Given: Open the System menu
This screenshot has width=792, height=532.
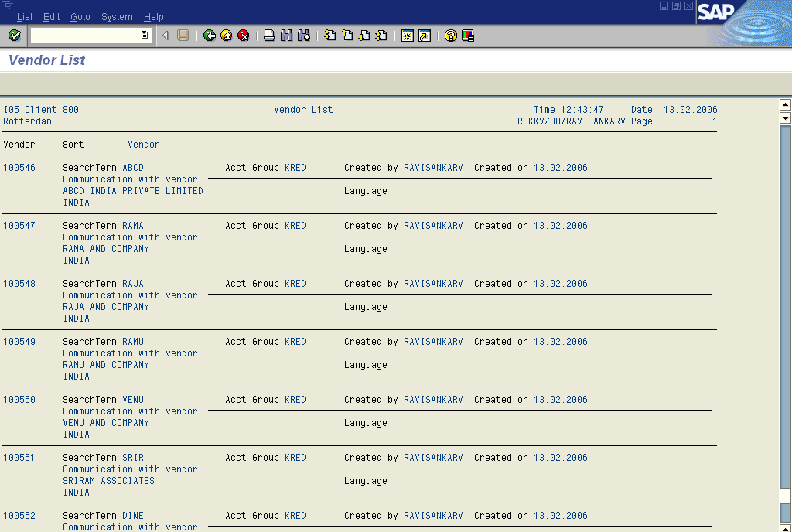Looking at the screenshot, I should click(117, 17).
